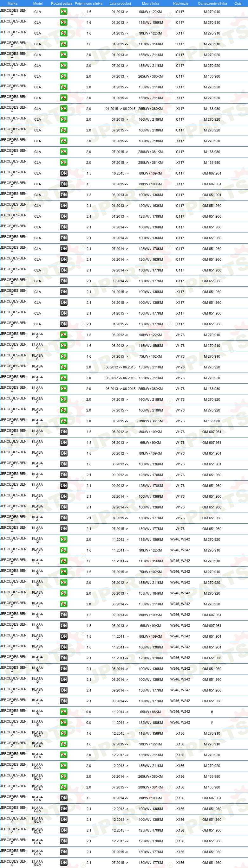Click the '02.2013 ->' production date cell
The width and height of the screenshot is (248, 868).
(120, 615)
